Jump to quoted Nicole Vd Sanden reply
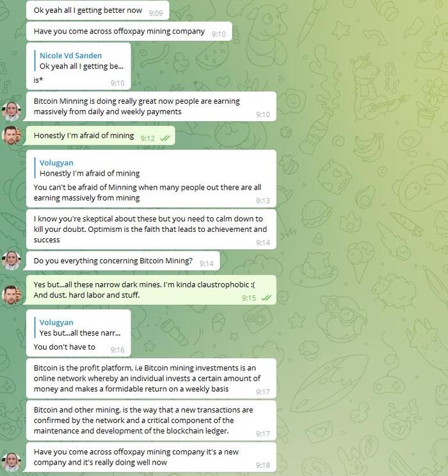 81,61
